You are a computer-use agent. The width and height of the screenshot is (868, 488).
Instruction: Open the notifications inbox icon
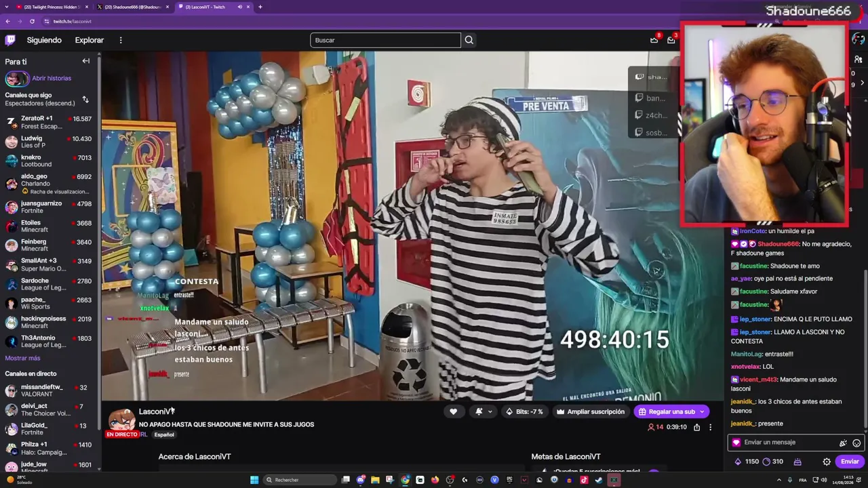tap(671, 40)
